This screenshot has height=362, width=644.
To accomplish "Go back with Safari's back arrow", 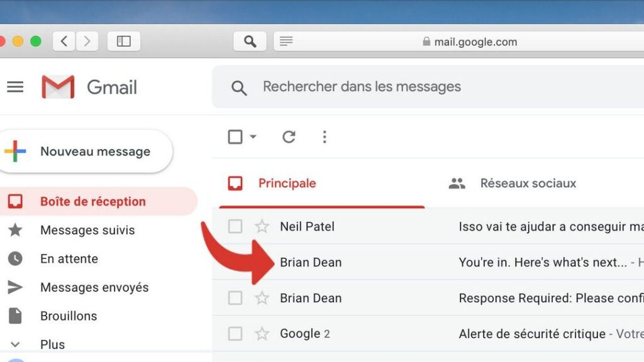I will pos(64,41).
